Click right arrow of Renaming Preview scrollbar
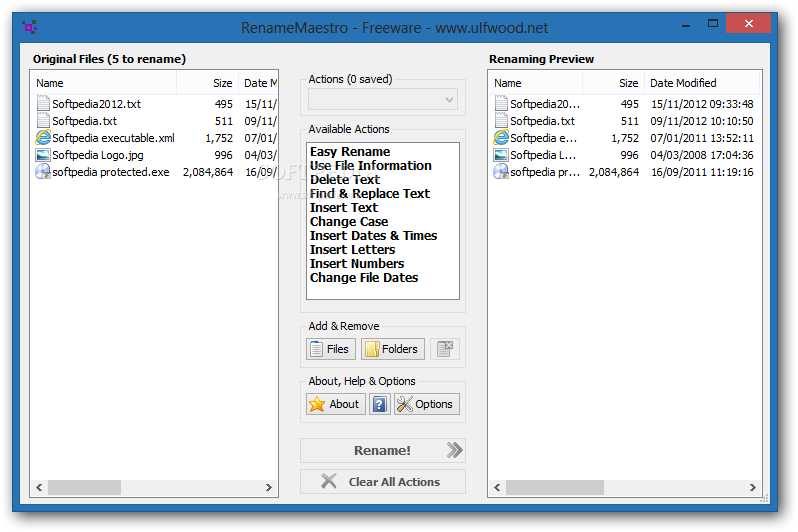Viewport: 798px width, 532px height. click(x=752, y=488)
